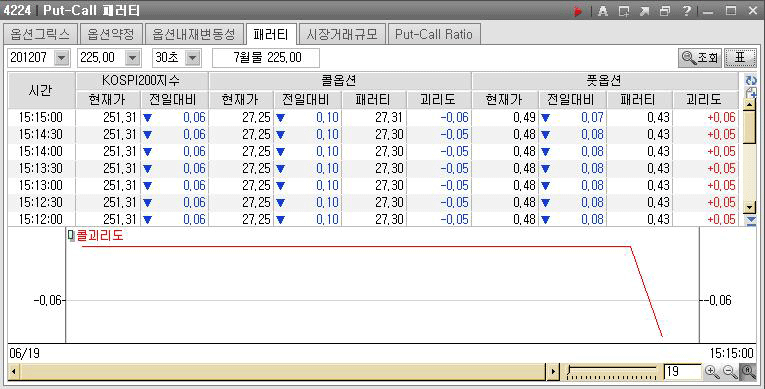
Task: Click put price 0.49 in 15:15:00 row
Action: (524, 117)
